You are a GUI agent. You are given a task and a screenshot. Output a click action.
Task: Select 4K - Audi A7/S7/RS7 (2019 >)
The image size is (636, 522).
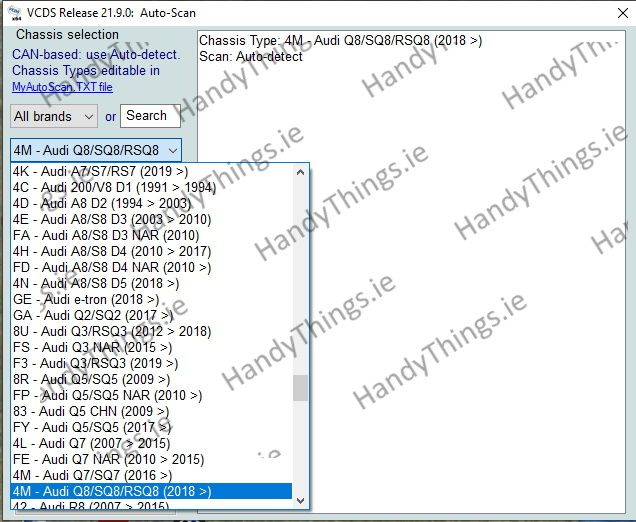click(x=151, y=171)
